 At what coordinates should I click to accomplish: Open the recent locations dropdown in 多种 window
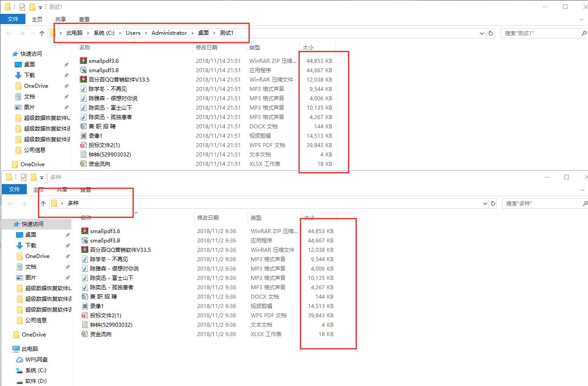[x=34, y=203]
